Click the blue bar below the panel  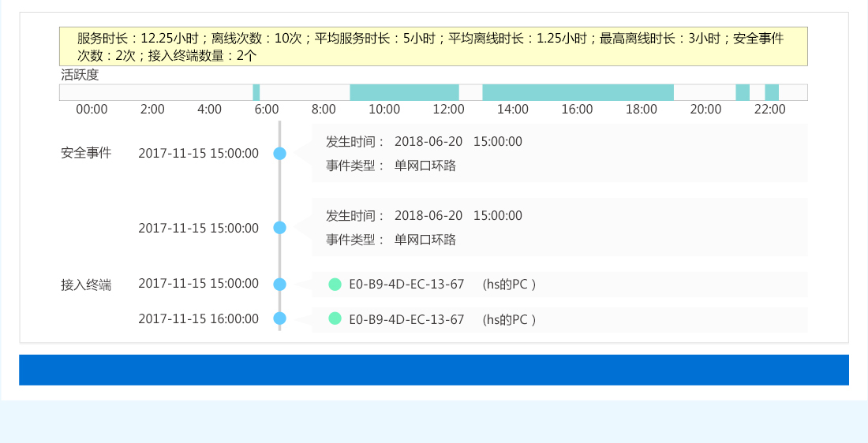433,370
